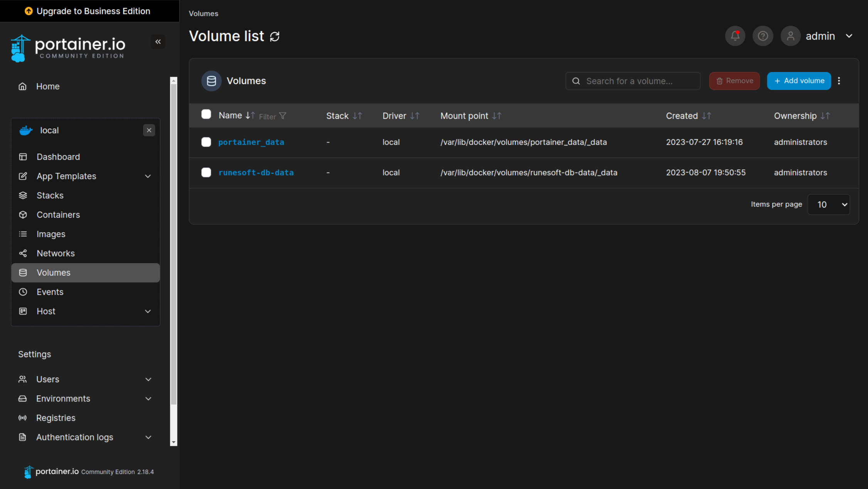868x489 pixels.
Task: Check the portainer_data volume checkbox
Action: point(206,142)
